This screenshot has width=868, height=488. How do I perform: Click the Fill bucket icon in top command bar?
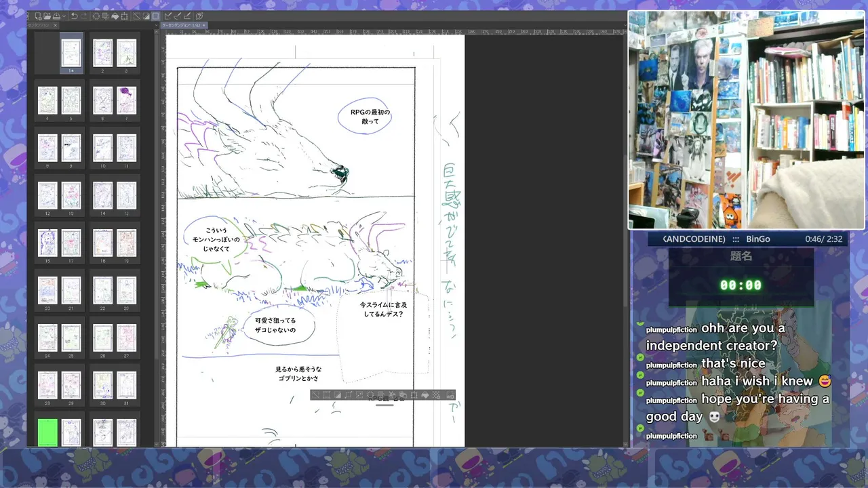(115, 16)
